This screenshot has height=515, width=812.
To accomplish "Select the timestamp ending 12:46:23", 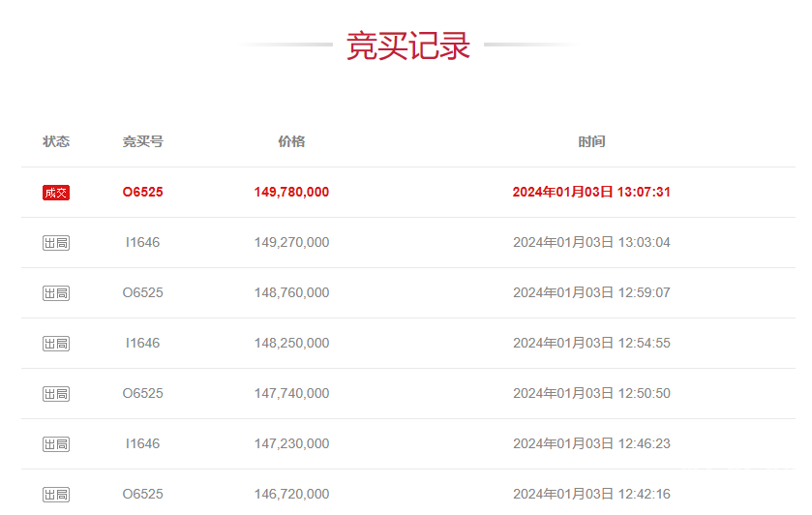I will click(x=591, y=444).
